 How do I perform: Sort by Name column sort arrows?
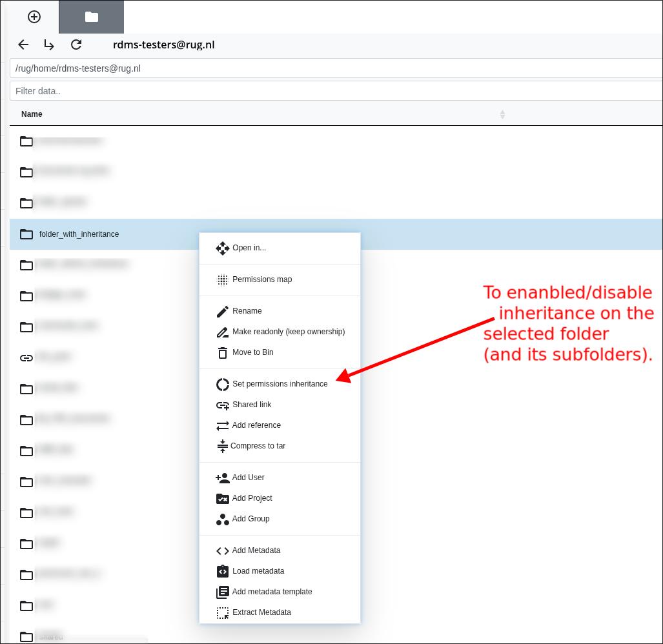502,114
